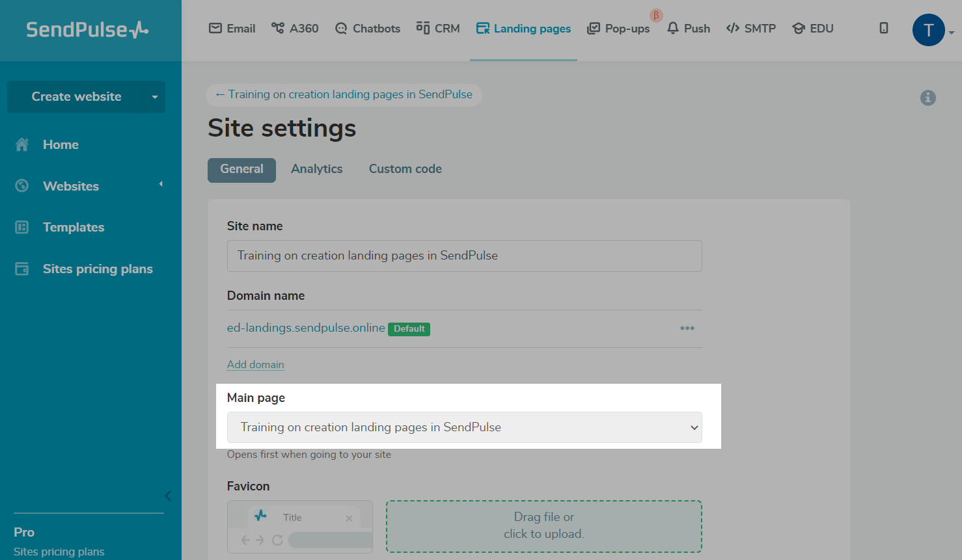This screenshot has width=962, height=560.
Task: Go to Home in the sidebar
Action: tap(61, 144)
